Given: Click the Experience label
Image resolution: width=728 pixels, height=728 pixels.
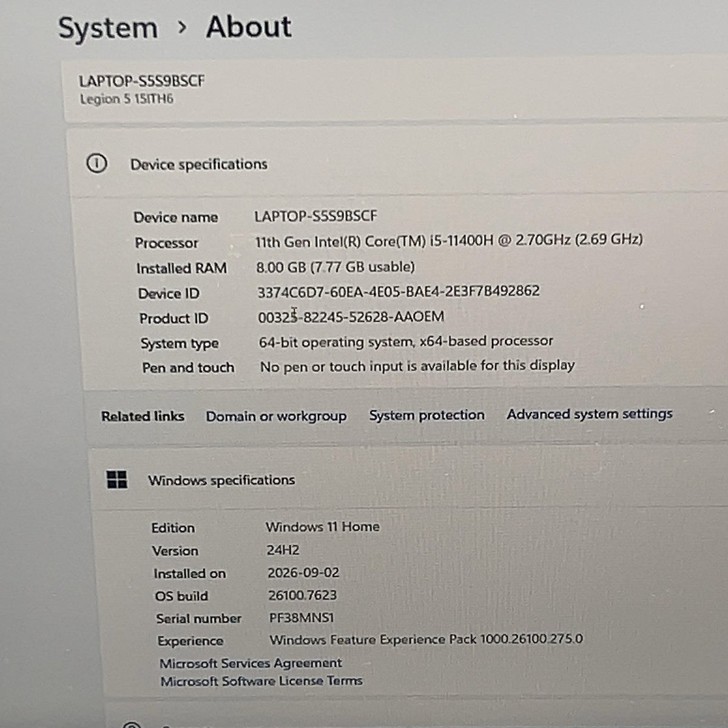Looking at the screenshot, I should [190, 641].
